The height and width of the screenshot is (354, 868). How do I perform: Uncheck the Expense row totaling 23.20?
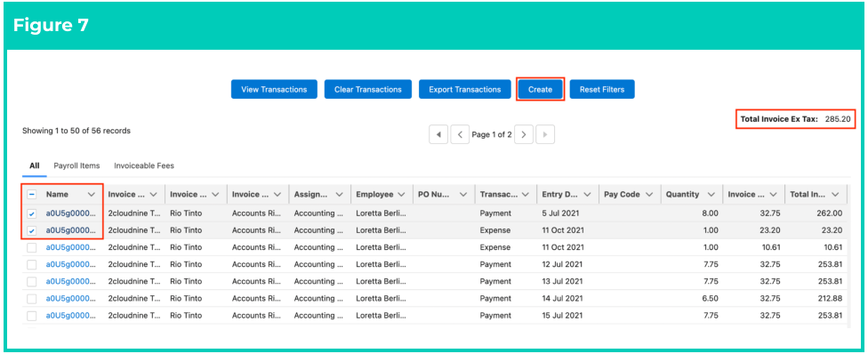point(31,230)
